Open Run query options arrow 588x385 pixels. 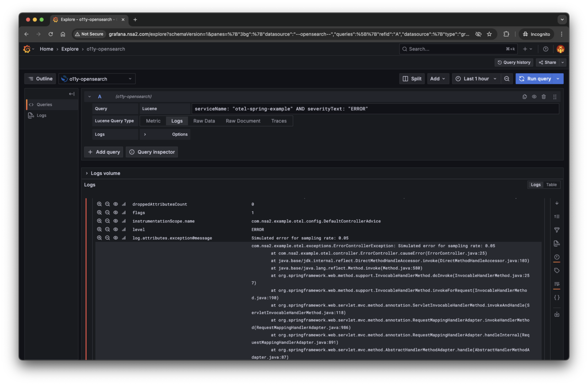click(x=558, y=79)
